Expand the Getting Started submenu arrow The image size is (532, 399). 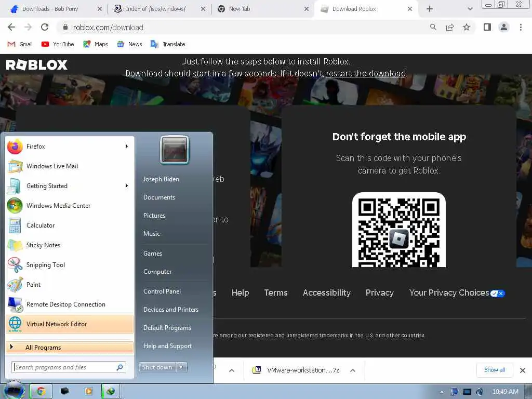(127, 185)
